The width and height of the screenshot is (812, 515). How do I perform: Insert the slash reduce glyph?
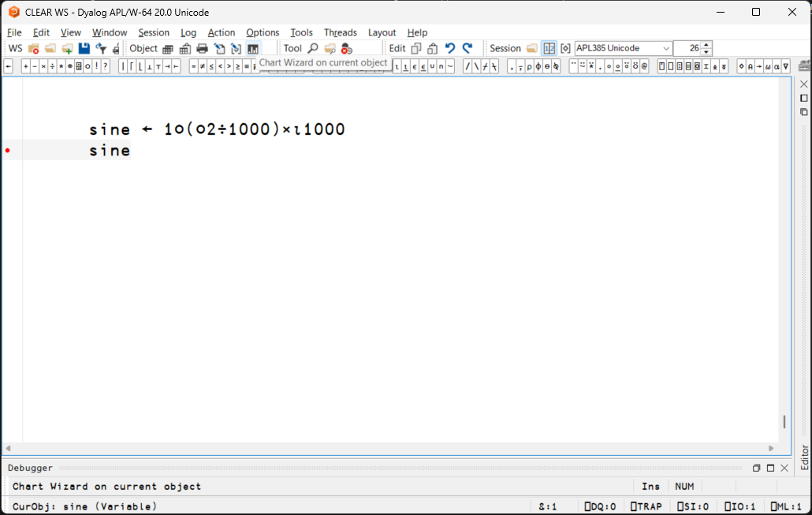pos(467,66)
